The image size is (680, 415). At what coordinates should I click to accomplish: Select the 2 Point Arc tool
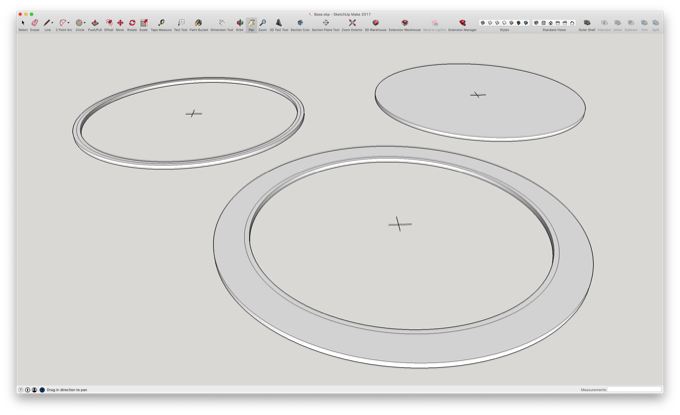tap(63, 23)
